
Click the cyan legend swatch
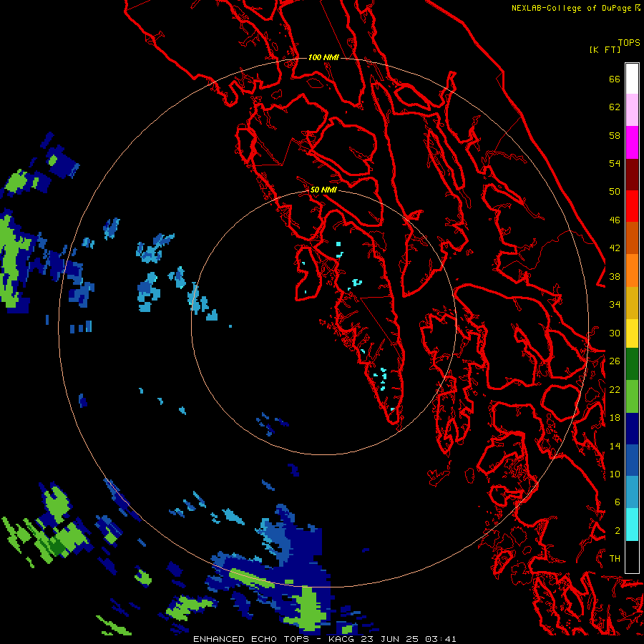pos(632,525)
